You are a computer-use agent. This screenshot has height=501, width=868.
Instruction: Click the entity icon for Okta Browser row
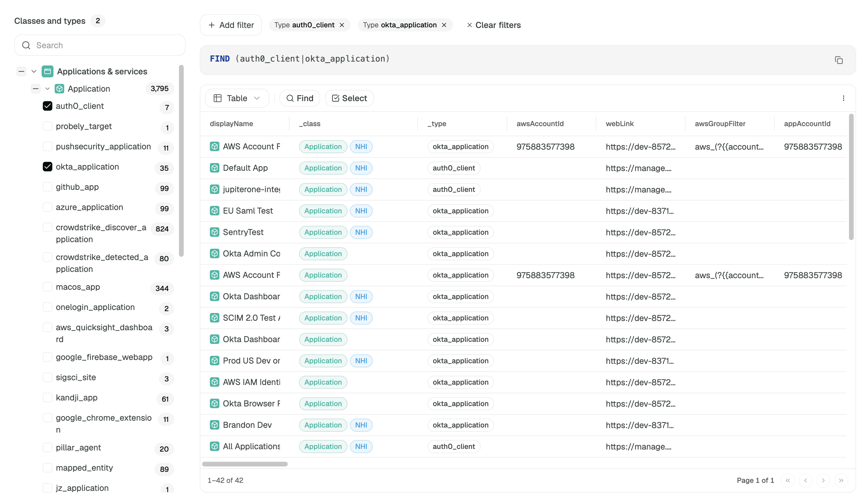(x=215, y=404)
